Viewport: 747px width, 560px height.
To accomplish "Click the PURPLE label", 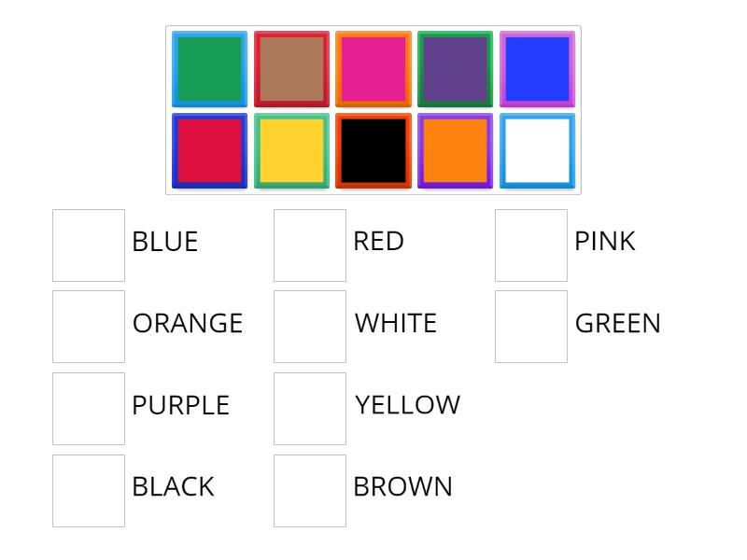I will [x=181, y=405].
